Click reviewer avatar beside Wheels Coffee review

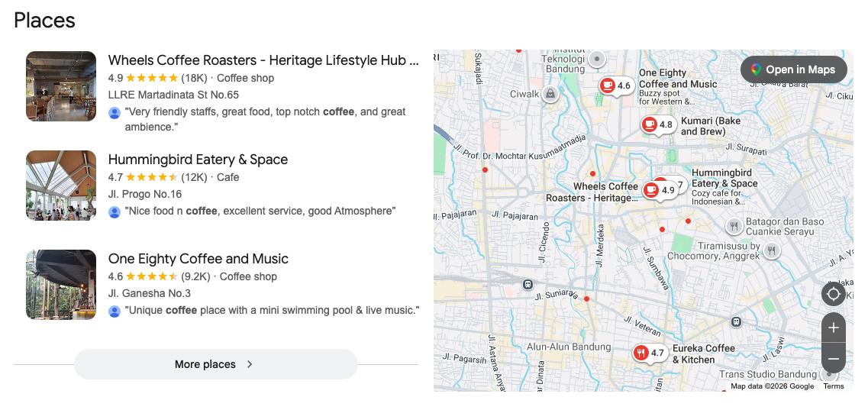click(x=115, y=113)
